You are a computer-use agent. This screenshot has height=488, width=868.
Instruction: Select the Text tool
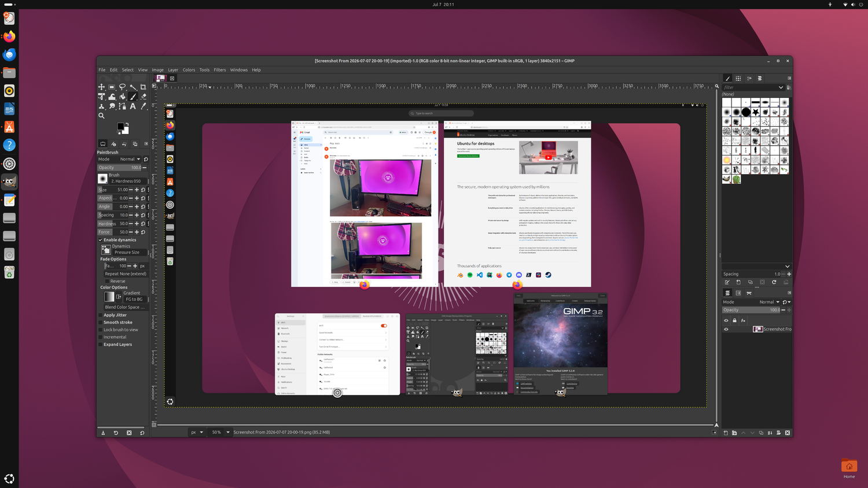(133, 106)
